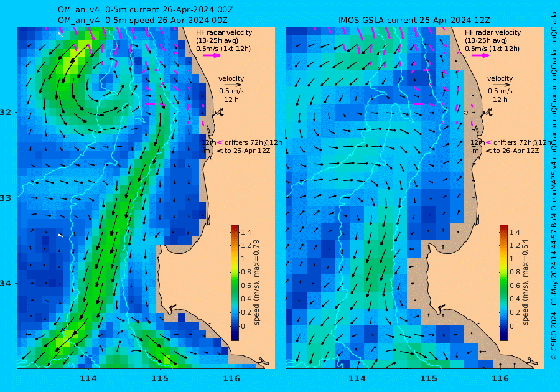Click the black marker before right 'to 26 Apr 12Z'
Screen dimensions: 560x392
tap(488, 151)
